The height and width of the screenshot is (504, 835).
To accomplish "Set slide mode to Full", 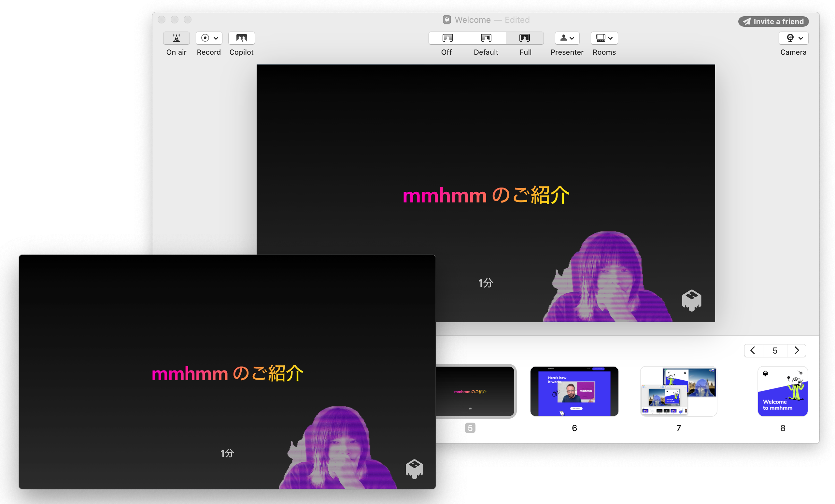I will pos(525,38).
